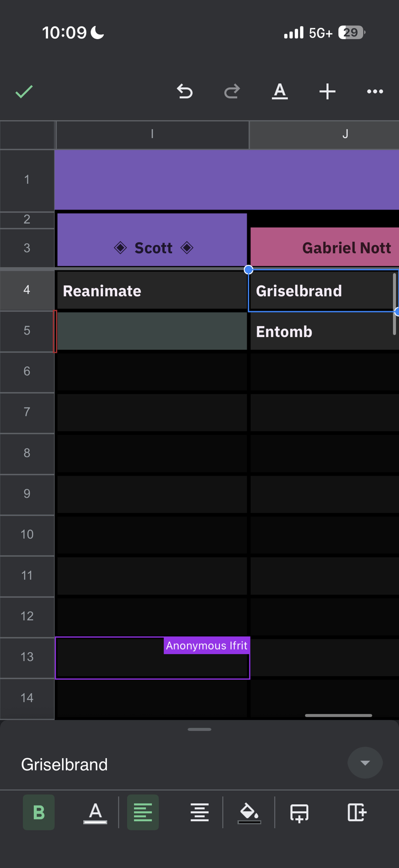This screenshot has height=868, width=399.
Task: Select the Reanimate cell
Action: (152, 291)
